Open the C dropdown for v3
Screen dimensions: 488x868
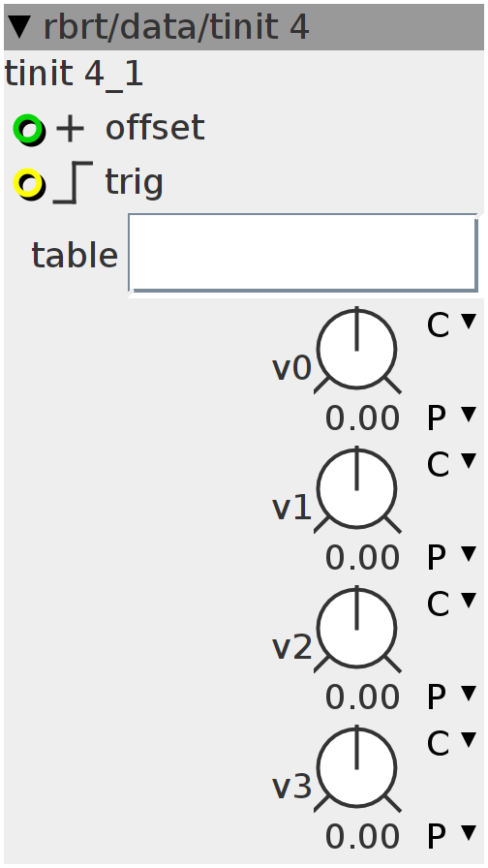point(451,743)
